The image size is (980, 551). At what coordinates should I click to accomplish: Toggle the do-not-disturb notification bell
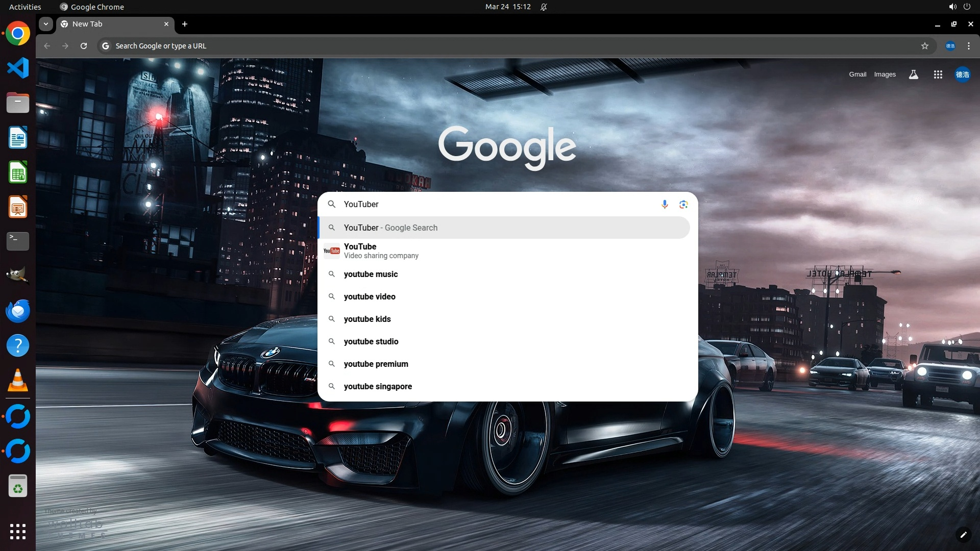[x=544, y=7]
